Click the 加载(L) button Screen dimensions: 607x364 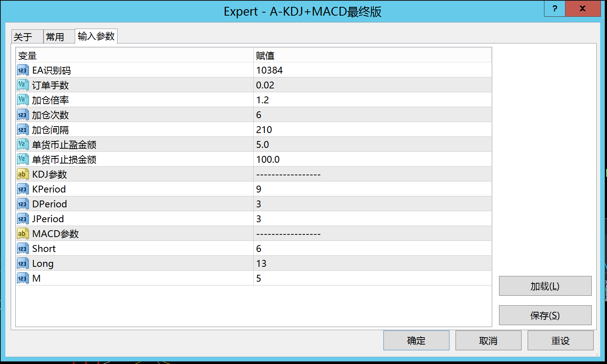point(545,286)
